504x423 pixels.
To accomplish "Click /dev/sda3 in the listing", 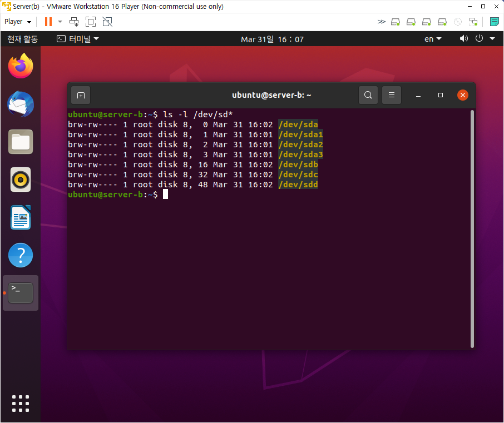I will [301, 155].
